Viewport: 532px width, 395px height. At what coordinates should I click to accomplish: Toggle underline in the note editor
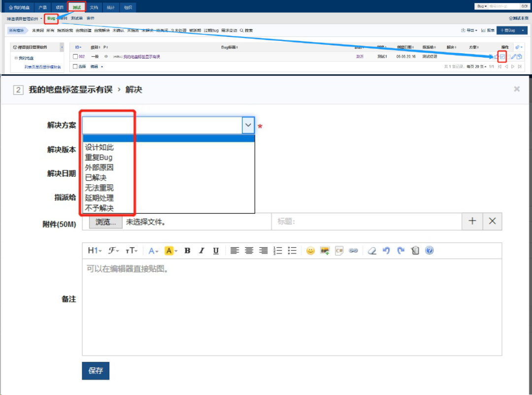(216, 251)
